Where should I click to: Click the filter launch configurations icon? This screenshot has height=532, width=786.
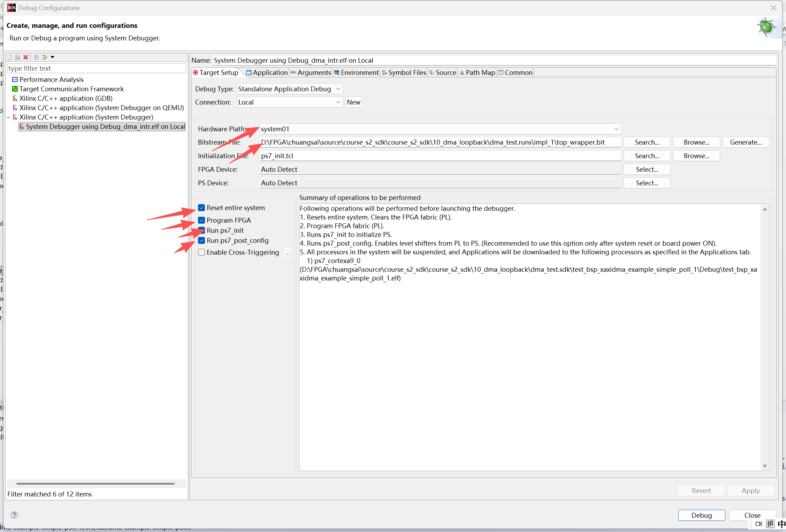coord(45,57)
